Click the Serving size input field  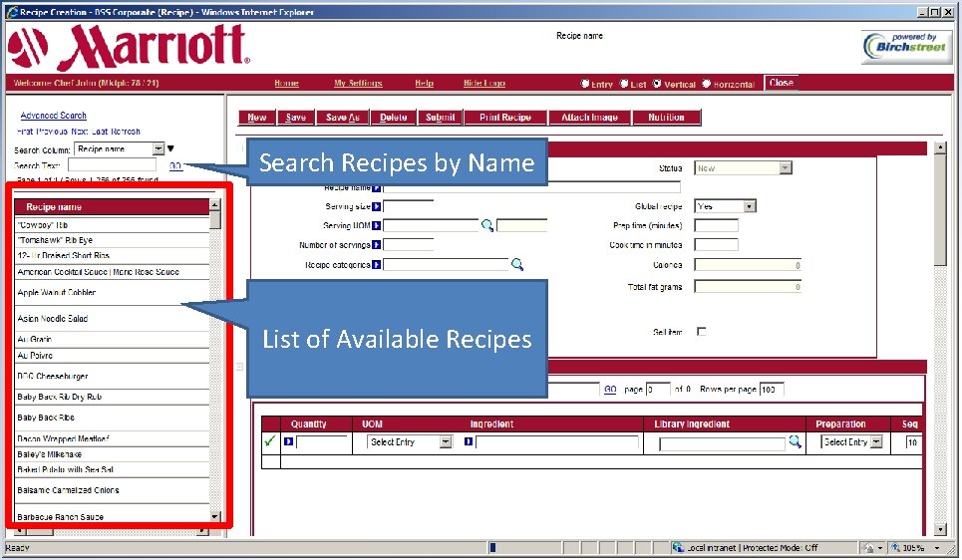click(x=408, y=206)
